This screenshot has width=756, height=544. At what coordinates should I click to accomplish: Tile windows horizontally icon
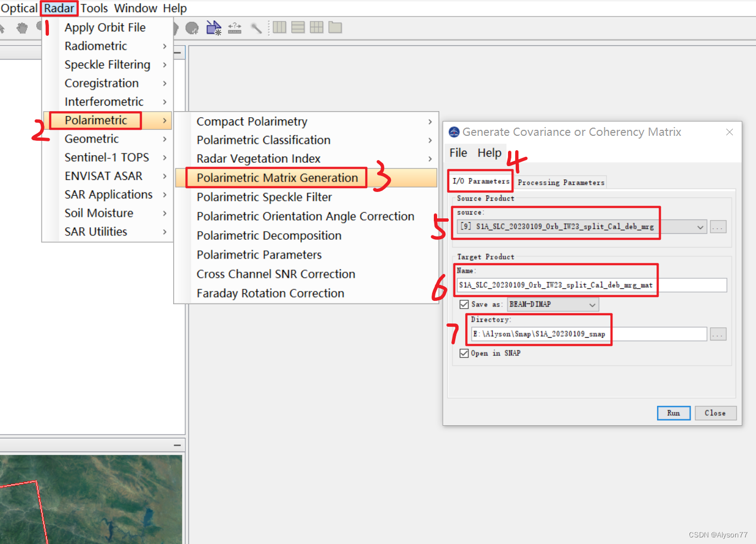[x=279, y=27]
